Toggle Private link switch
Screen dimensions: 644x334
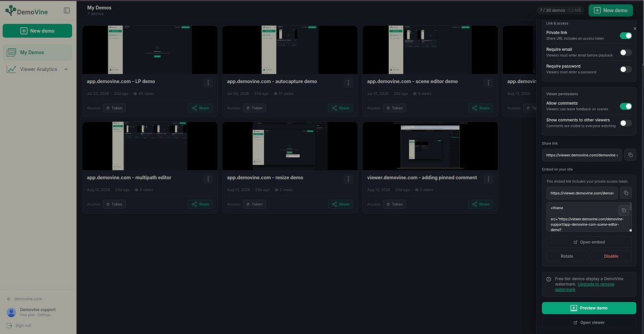626,36
